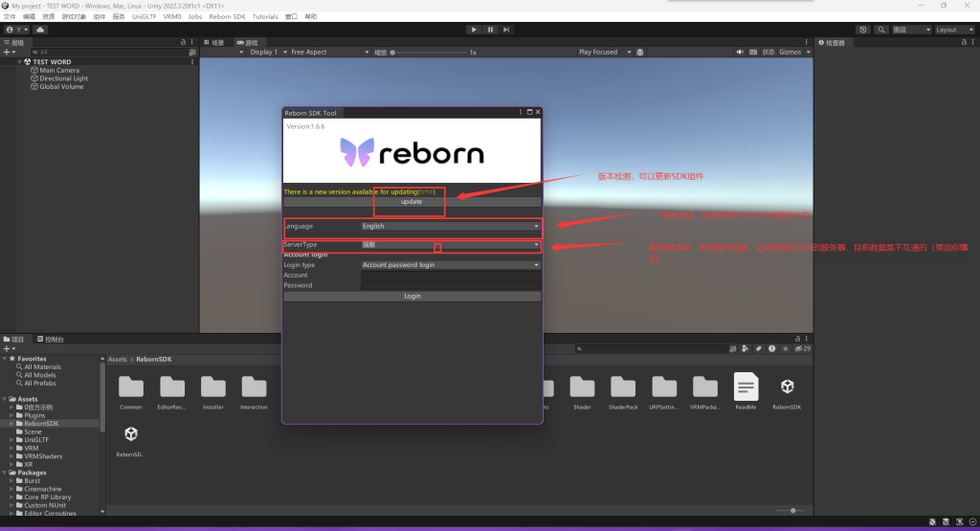980x531 pixels.
Task: Open the Common folder in Assets
Action: (x=131, y=387)
